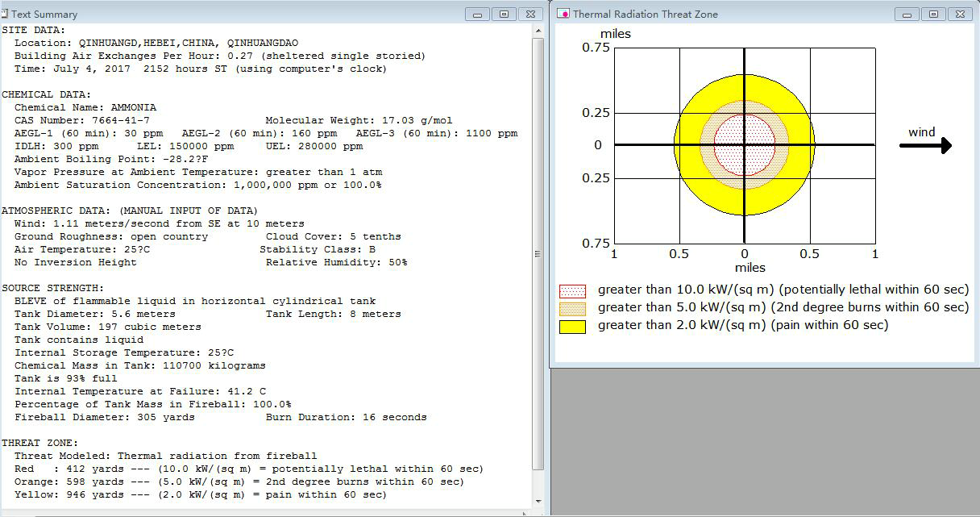
Task: Click the 'Relative Humidity: 50%' text
Action: coord(337,262)
